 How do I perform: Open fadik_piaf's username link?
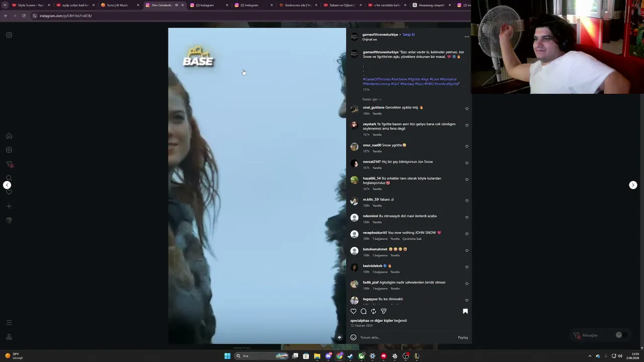click(x=371, y=283)
